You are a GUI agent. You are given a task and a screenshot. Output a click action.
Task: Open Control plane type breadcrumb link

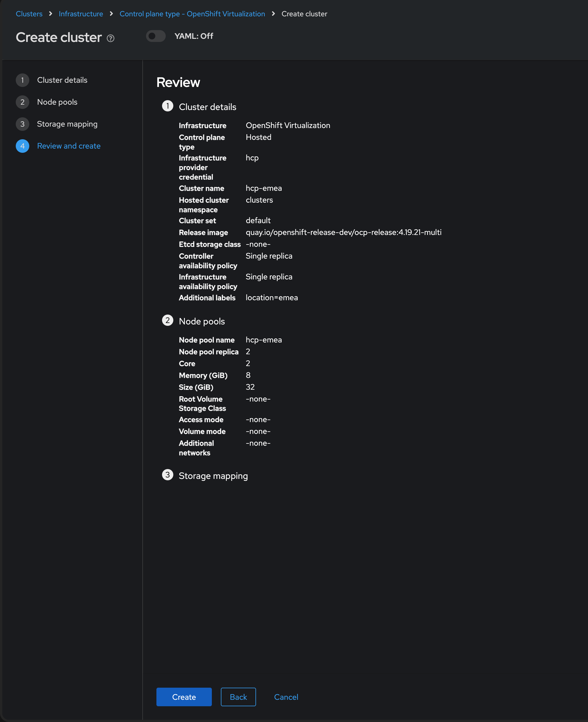(192, 14)
